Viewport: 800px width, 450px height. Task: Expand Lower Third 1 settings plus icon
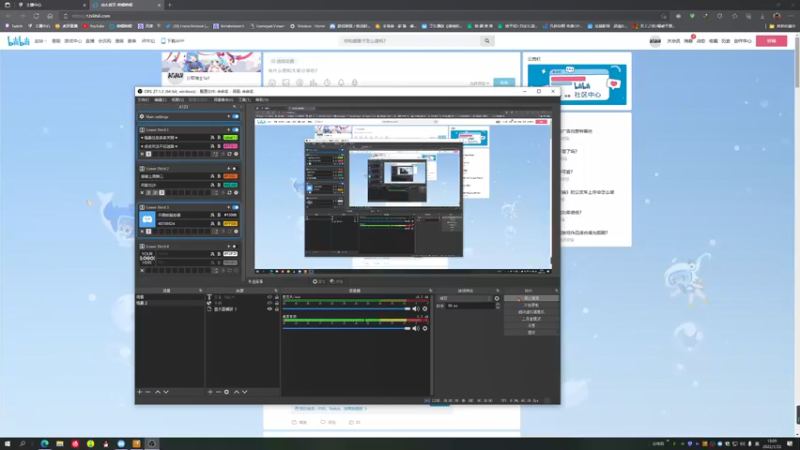tap(228, 130)
